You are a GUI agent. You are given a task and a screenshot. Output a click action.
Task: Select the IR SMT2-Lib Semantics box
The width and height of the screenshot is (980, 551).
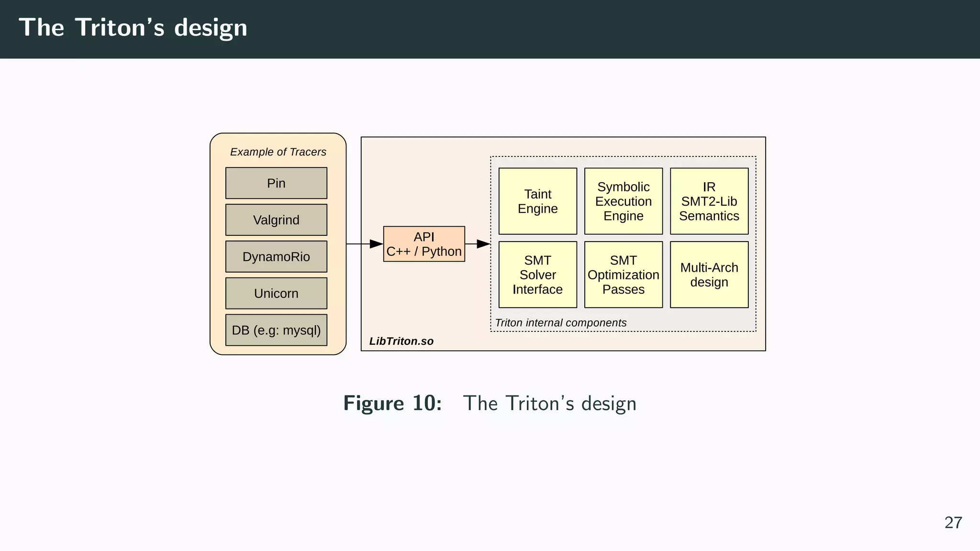[x=709, y=201]
